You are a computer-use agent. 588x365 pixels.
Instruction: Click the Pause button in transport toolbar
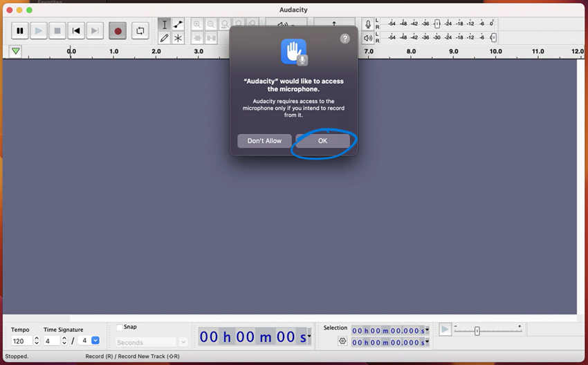(20, 30)
